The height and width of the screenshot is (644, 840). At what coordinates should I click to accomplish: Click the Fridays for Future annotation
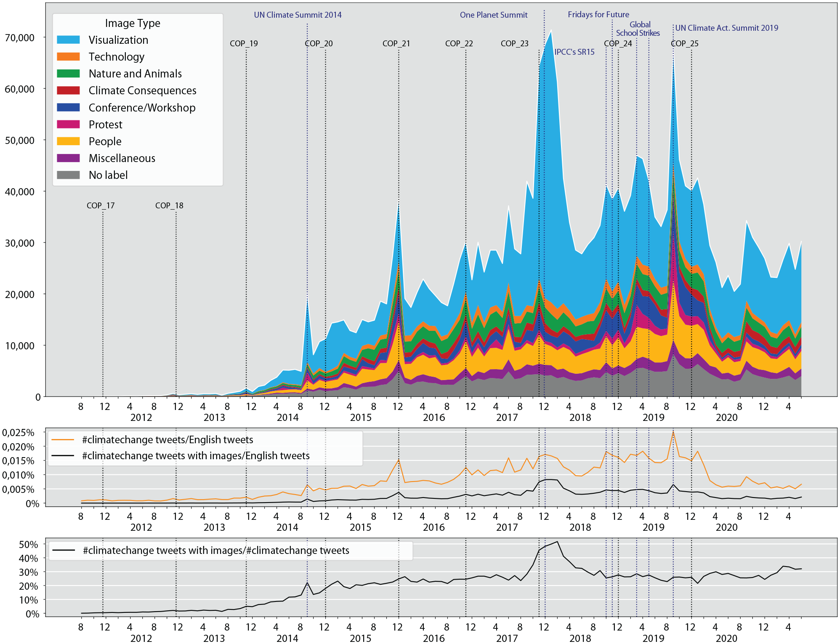tap(598, 14)
